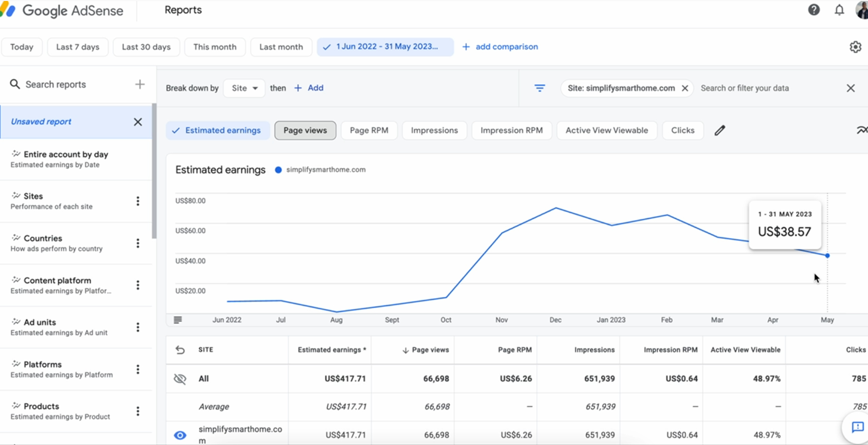Toggle the Estimated earnings metric chip
868x445 pixels.
218,130
